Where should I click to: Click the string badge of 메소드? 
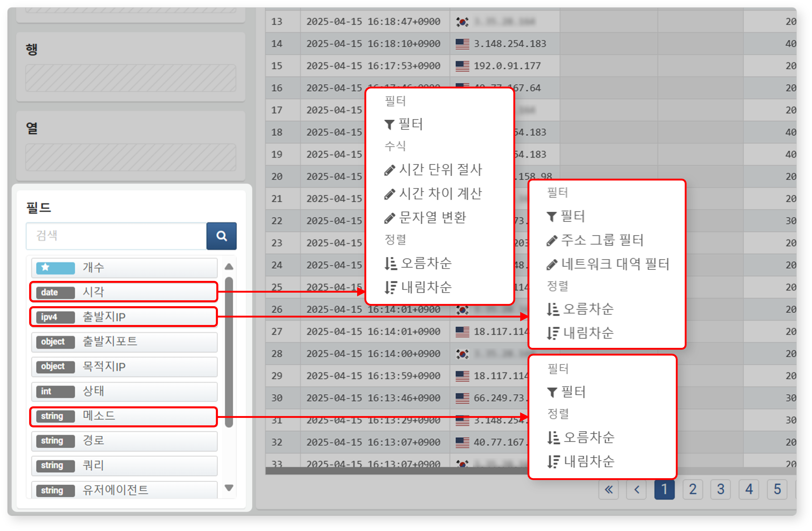click(x=55, y=416)
